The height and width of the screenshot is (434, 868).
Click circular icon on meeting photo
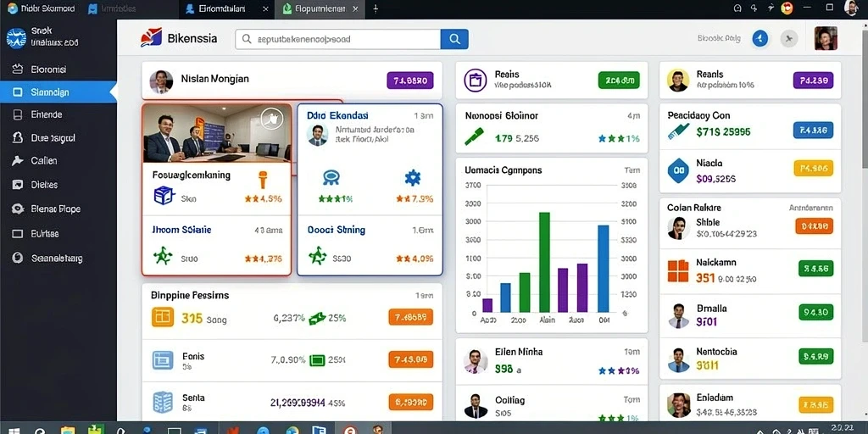tap(272, 118)
